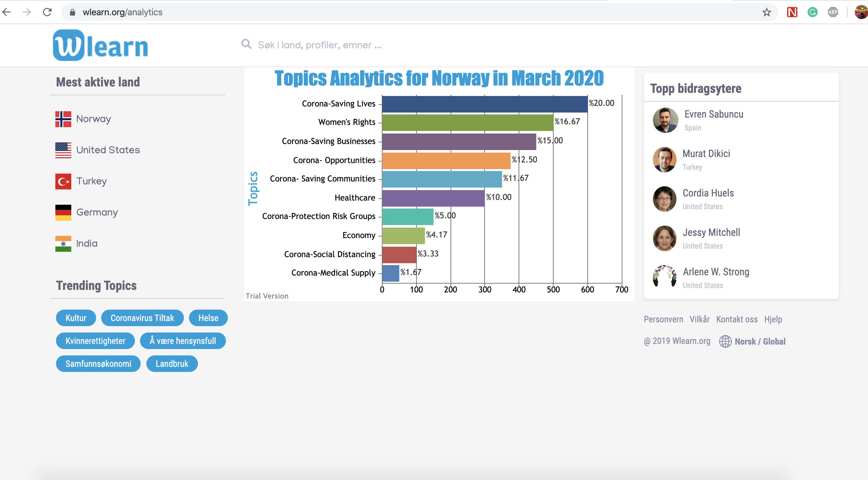The width and height of the screenshot is (868, 480).
Task: Click Evren Sabuncu's profile photo
Action: point(665,120)
